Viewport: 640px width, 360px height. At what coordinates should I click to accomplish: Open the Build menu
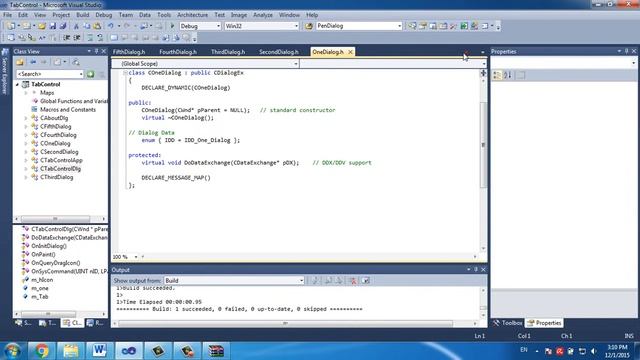click(82, 15)
